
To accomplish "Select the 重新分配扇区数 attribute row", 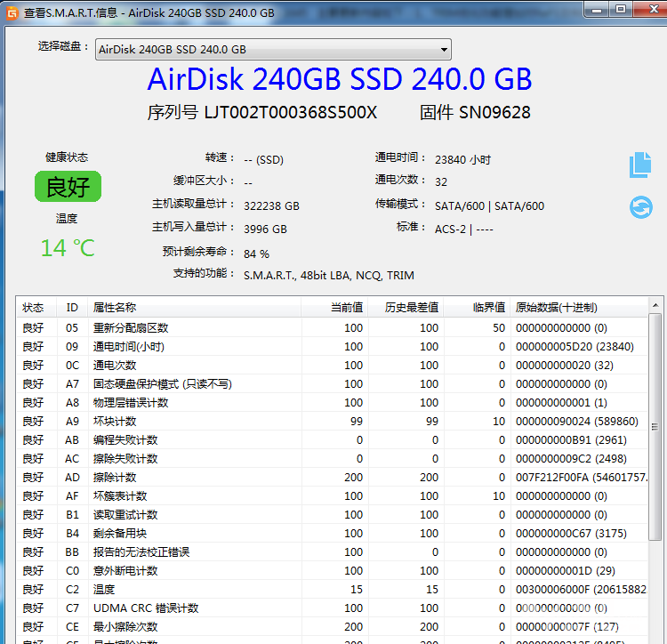I will (131, 327).
